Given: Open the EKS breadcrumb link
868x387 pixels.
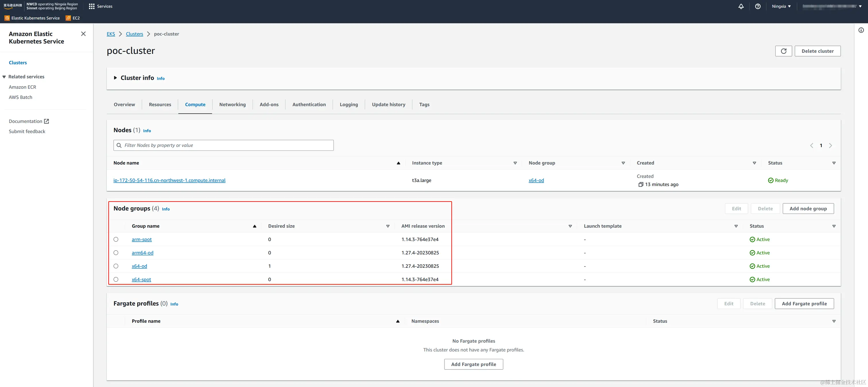Looking at the screenshot, I should coord(111,34).
